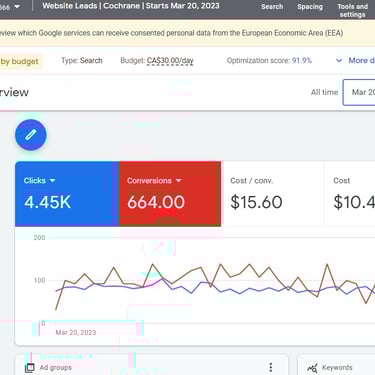Open Tools and settings menu
This screenshot has width=375, height=375.
pos(352,10)
